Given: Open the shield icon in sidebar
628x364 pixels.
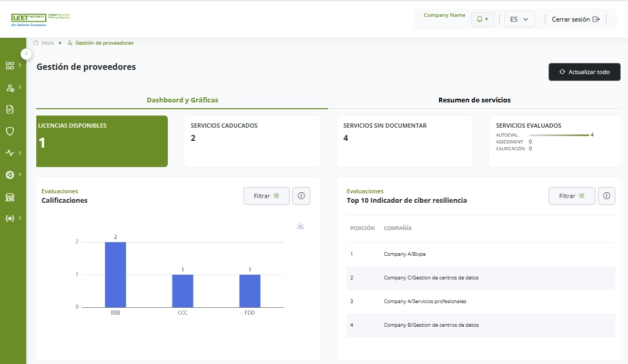Looking at the screenshot, I should pyautogui.click(x=10, y=131).
